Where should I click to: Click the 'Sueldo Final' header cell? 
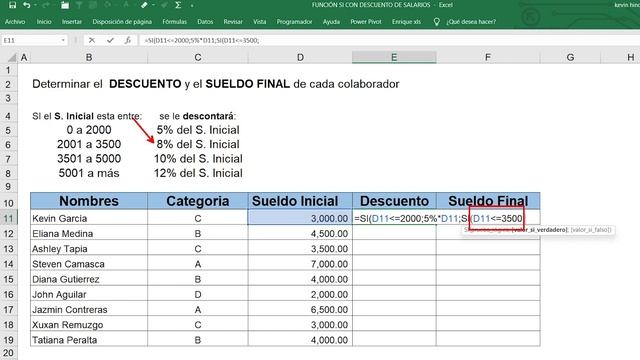488,201
